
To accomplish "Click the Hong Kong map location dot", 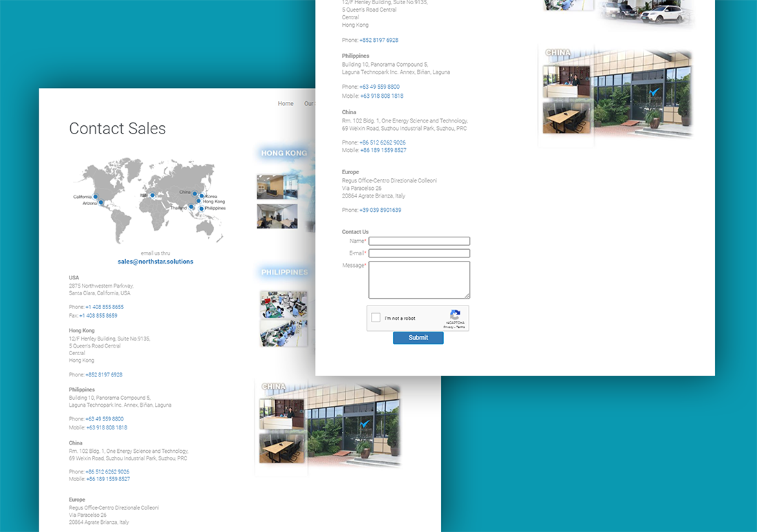I will [x=199, y=202].
